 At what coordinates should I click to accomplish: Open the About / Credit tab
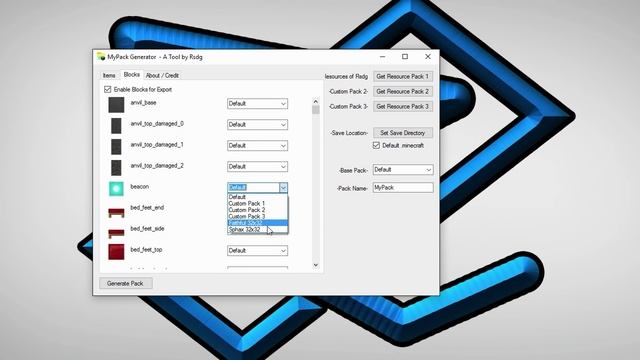click(x=162, y=76)
